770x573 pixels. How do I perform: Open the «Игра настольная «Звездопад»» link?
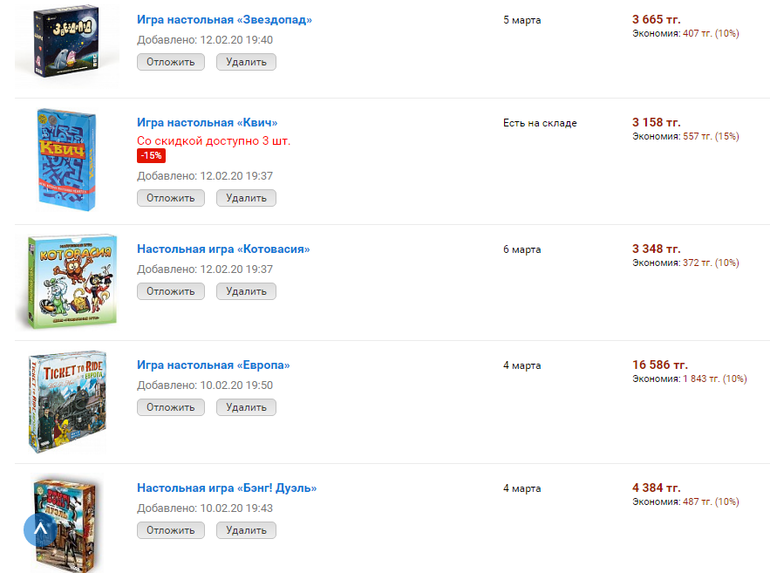click(224, 20)
